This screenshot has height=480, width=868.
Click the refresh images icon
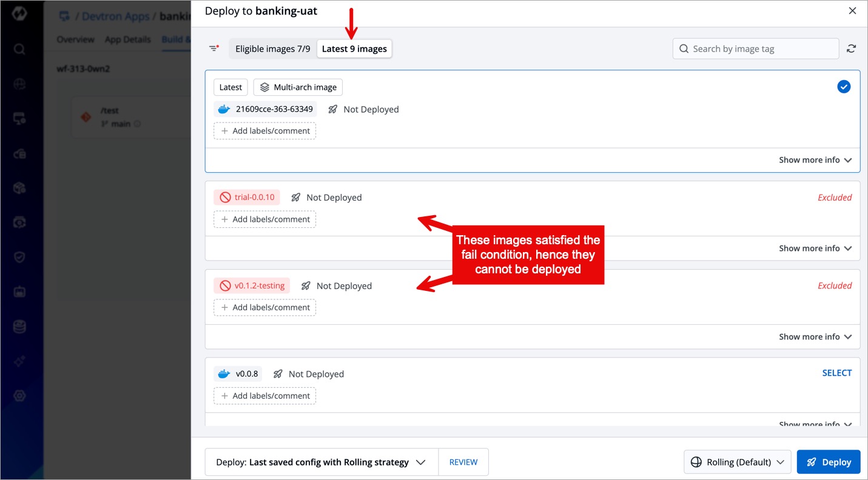point(852,48)
